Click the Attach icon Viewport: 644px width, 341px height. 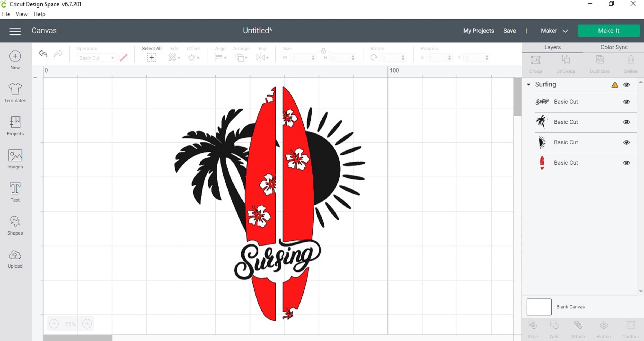[578, 326]
